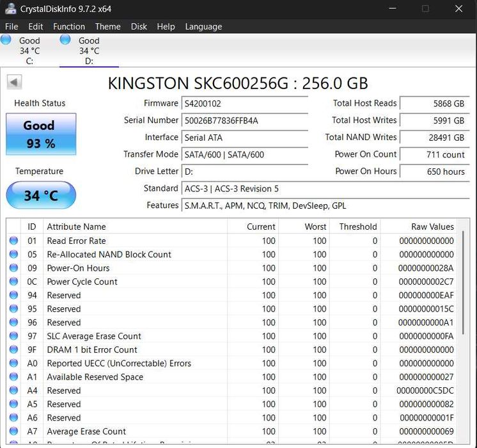Select the Re-Allocated NAND Block Count name

109,254
